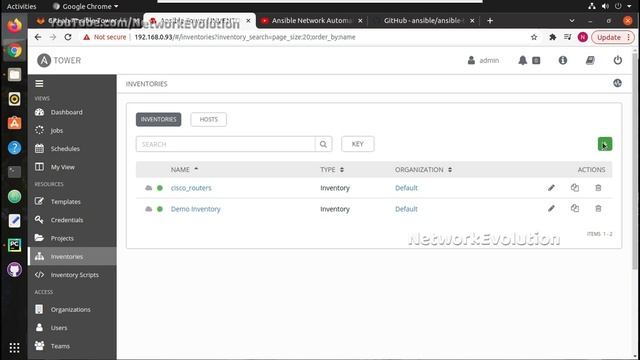Open the activity stream icon
640x360 pixels.
pos(617,83)
